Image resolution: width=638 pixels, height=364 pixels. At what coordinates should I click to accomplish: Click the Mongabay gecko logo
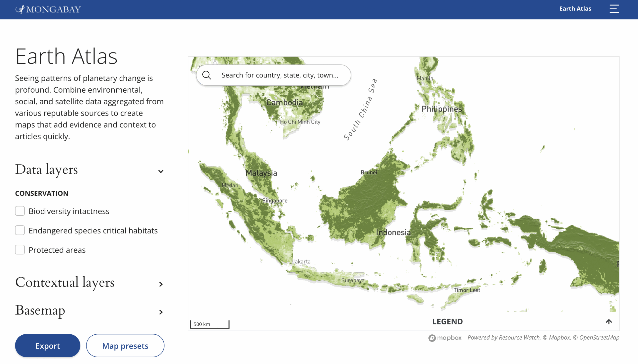20,9
